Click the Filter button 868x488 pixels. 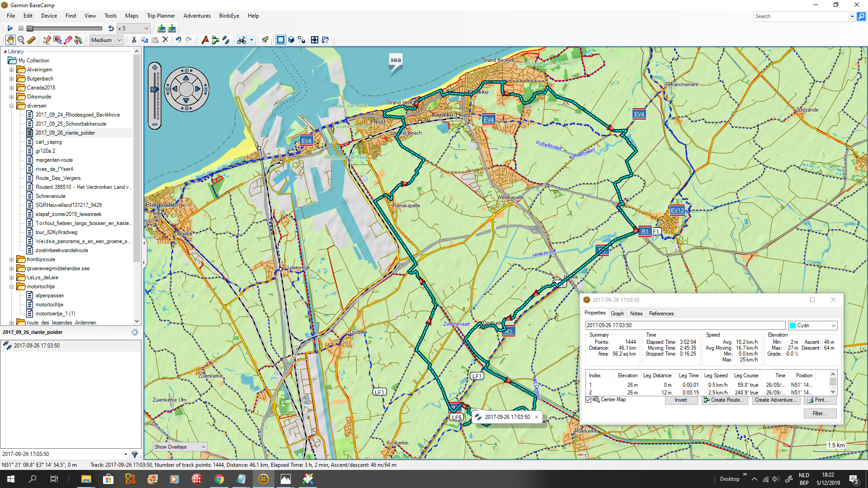point(820,413)
